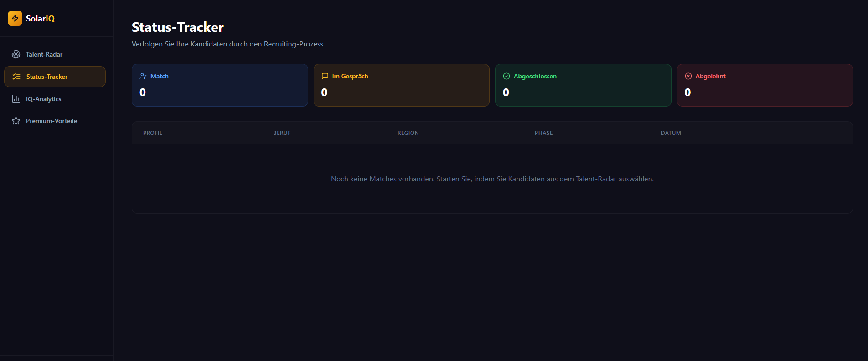868x361 pixels.
Task: Select IQ-Analytics in the sidebar
Action: tap(44, 99)
